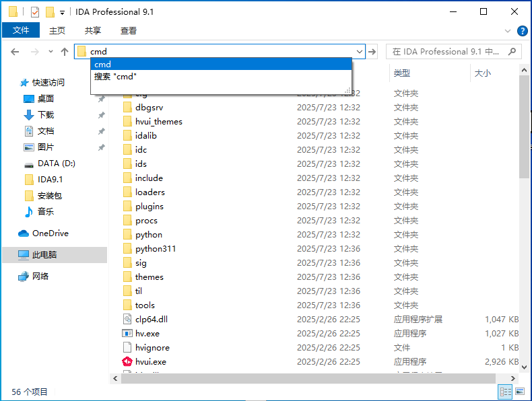Screen dimensions: 532x401
Task: Select the python folder
Action: tap(149, 235)
